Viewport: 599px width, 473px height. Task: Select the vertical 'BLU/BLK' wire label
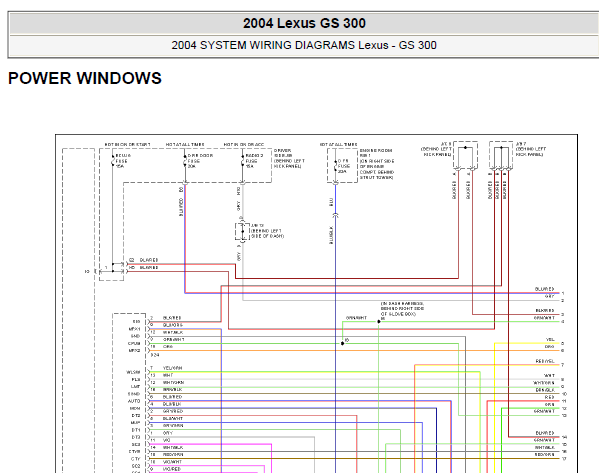pyautogui.click(x=331, y=235)
